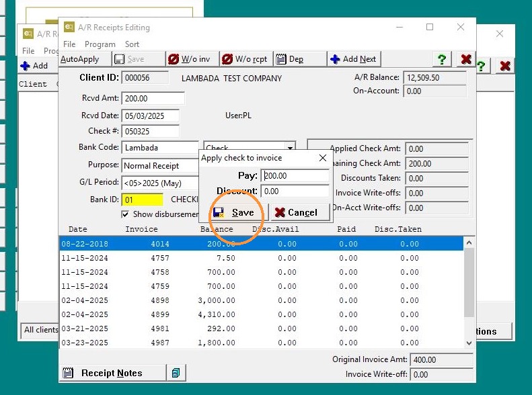
Task: Maximize the A/R Receipts Editing window
Action: pyautogui.click(x=430, y=27)
